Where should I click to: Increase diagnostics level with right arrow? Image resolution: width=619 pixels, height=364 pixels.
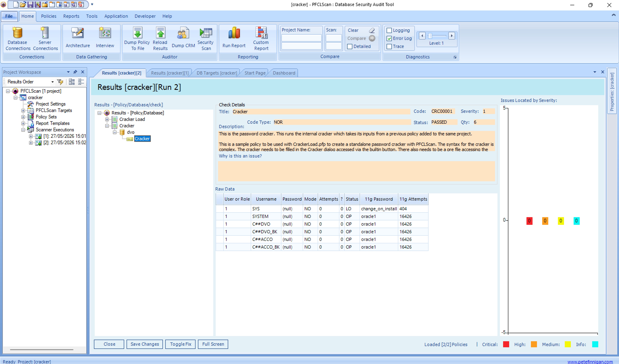point(452,36)
